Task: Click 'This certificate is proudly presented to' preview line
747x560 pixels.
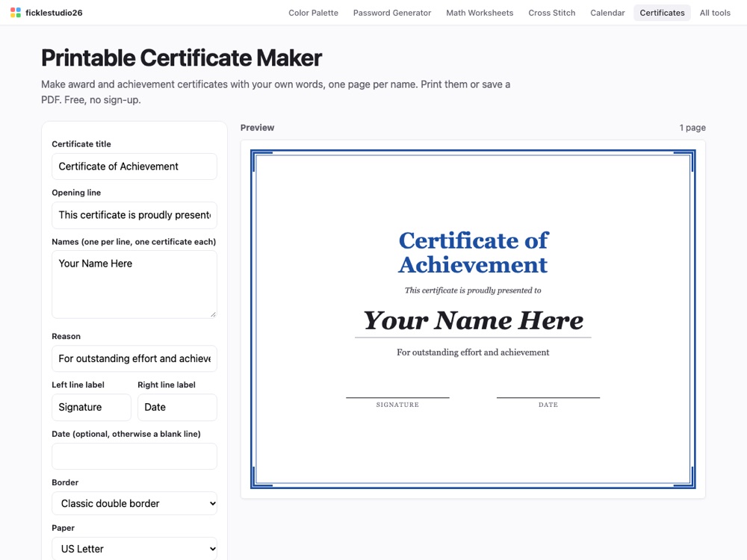Action: pos(473,290)
